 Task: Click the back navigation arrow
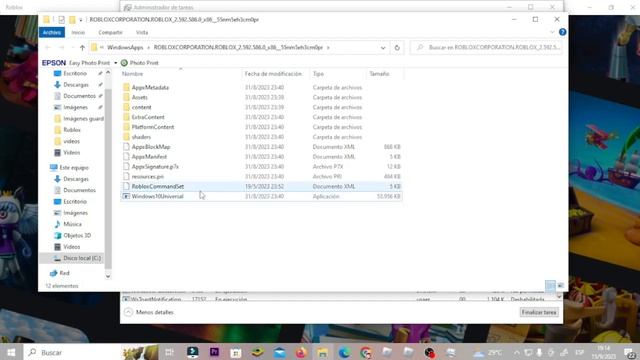pyautogui.click(x=48, y=48)
